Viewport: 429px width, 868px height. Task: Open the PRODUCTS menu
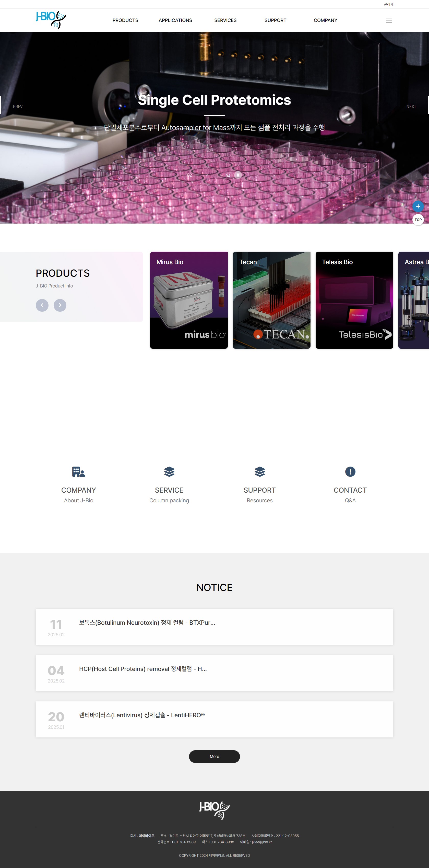click(125, 20)
